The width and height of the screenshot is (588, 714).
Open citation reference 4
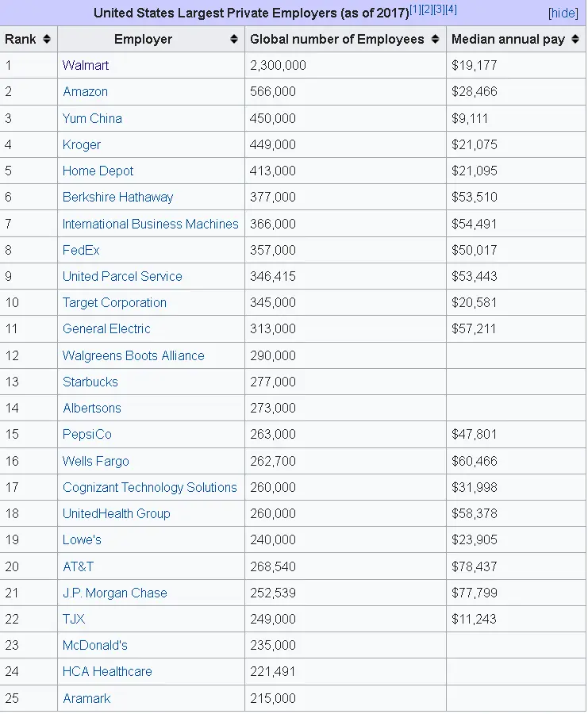click(x=451, y=10)
